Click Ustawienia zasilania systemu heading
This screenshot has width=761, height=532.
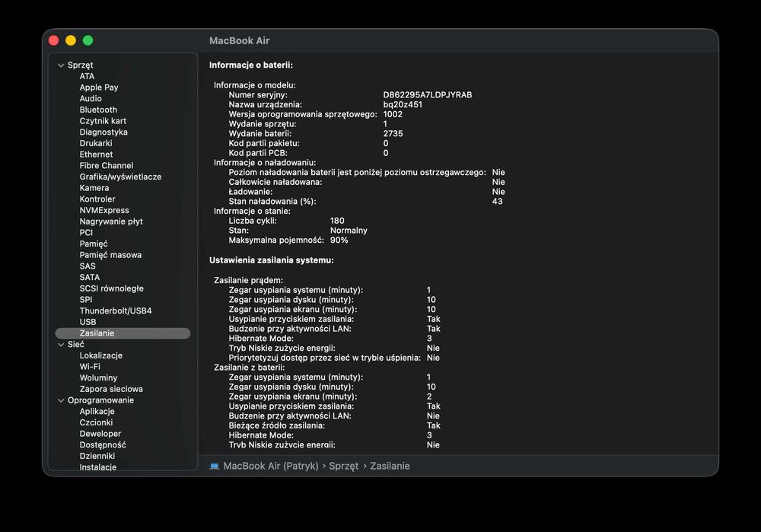(x=272, y=260)
